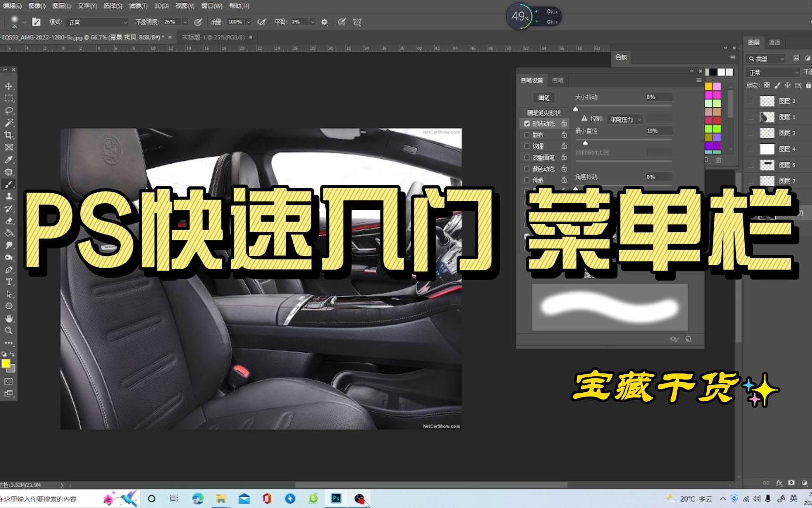
Task: Swap foreground and background colors
Action: coord(12,354)
